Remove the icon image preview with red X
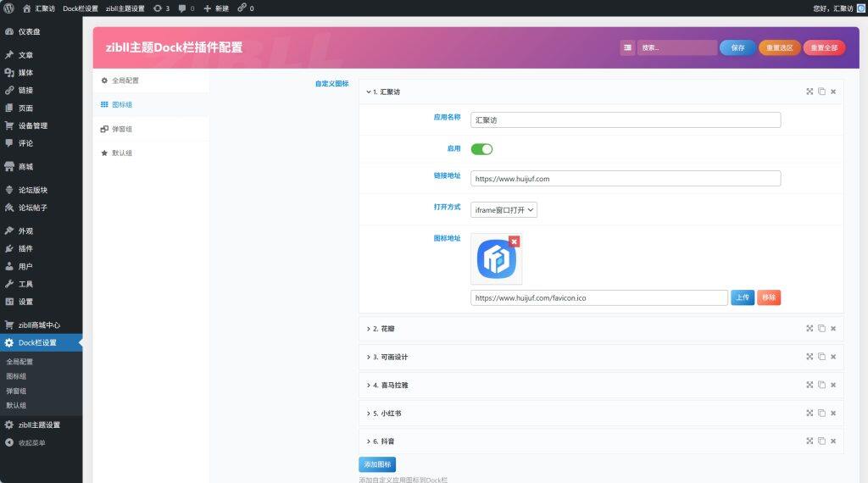 tap(515, 241)
